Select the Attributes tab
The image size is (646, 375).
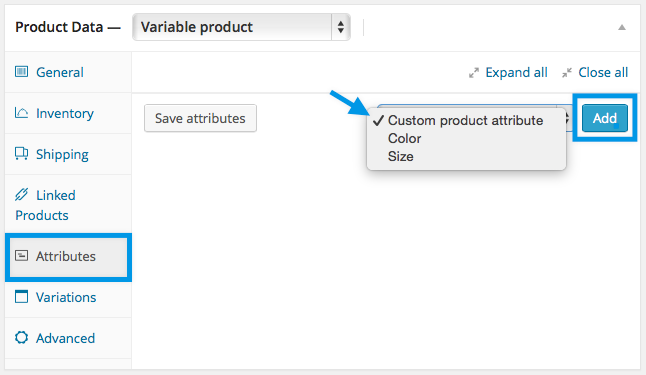[68, 256]
